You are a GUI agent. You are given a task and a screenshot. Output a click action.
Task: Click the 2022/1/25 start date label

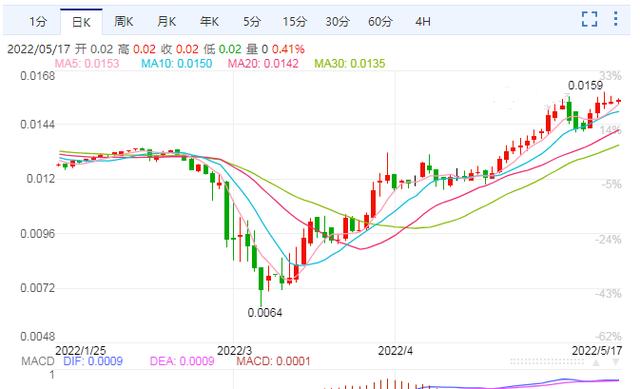tap(80, 351)
